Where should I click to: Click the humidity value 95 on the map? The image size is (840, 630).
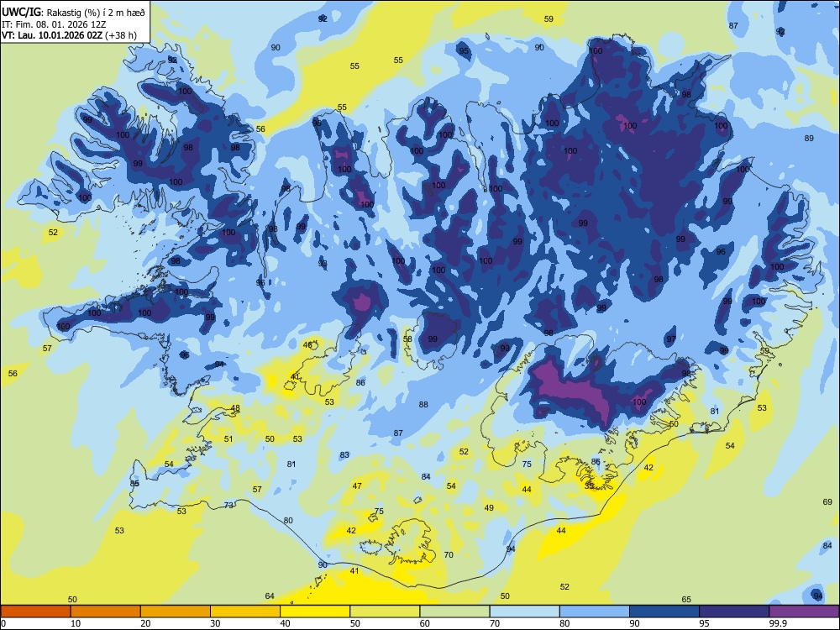(x=464, y=51)
